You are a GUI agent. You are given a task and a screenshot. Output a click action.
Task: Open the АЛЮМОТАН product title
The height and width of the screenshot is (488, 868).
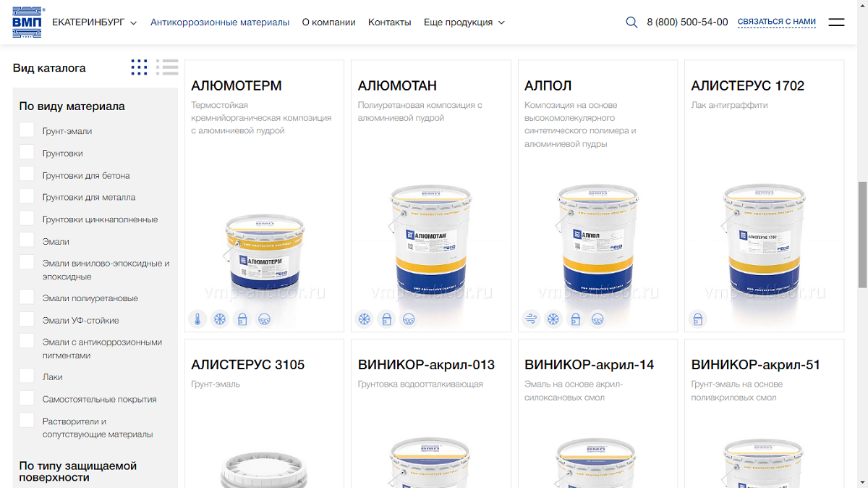click(x=397, y=85)
